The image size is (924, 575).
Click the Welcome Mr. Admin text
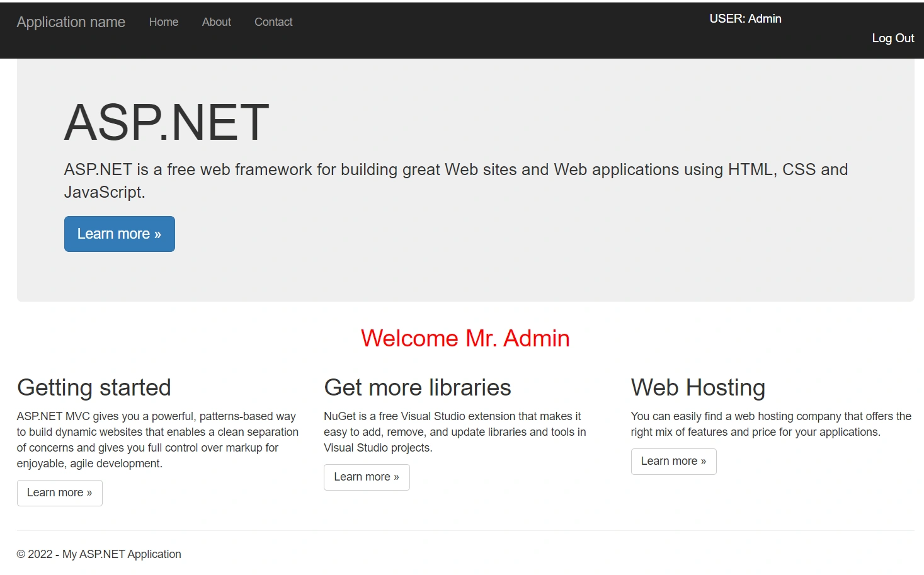coord(465,338)
